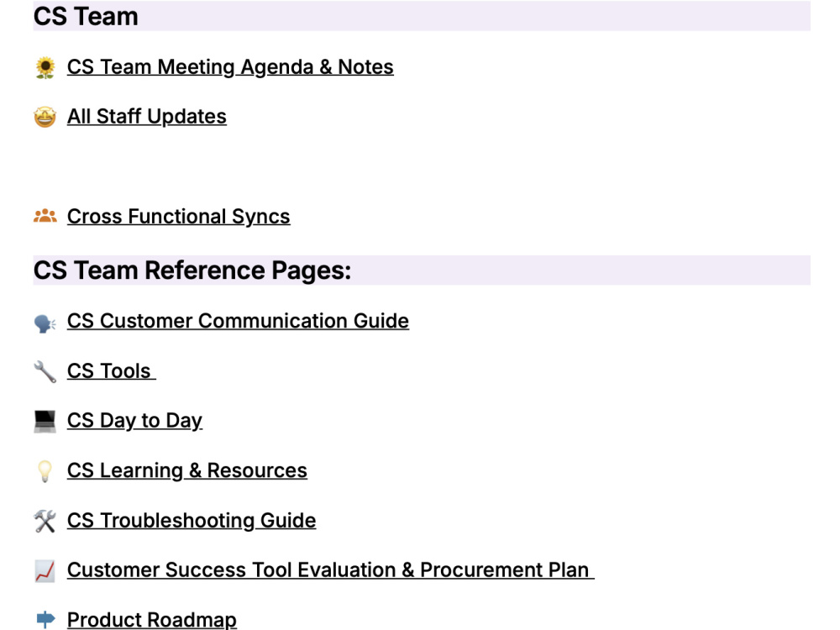This screenshot has width=840, height=630.
Task: Click the wrench icon next to CS Tools
Action: (x=45, y=371)
